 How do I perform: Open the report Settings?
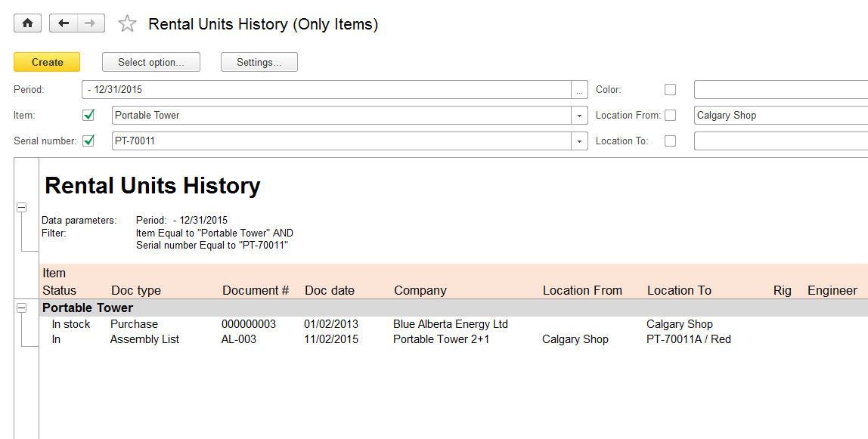coord(259,62)
